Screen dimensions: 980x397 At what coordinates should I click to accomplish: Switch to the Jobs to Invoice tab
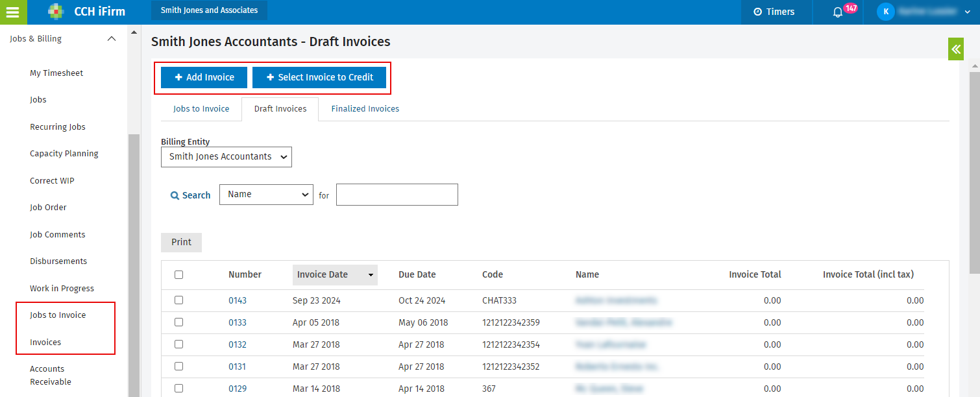pyautogui.click(x=201, y=109)
